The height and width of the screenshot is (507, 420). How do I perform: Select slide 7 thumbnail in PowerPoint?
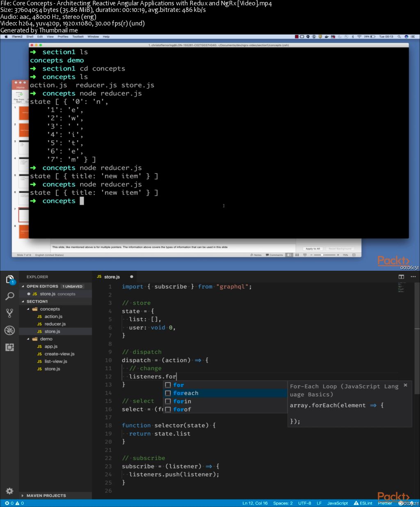24,215
